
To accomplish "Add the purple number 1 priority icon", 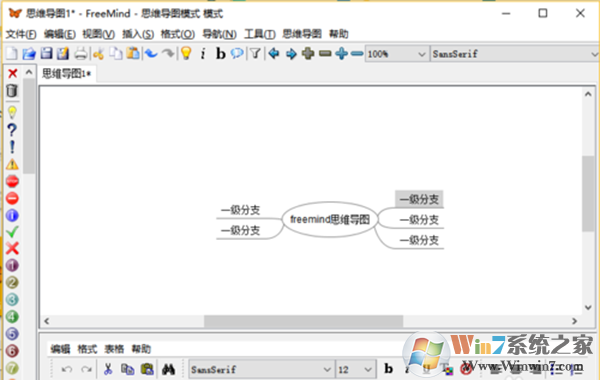I will click(12, 265).
